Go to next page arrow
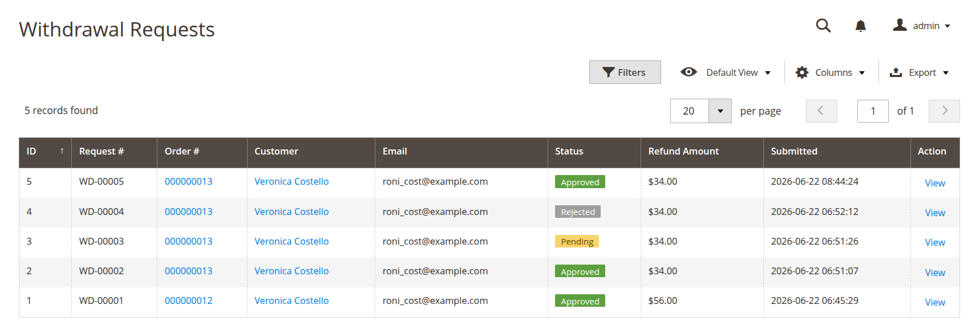This screenshot has width=980, height=333. 944,111
